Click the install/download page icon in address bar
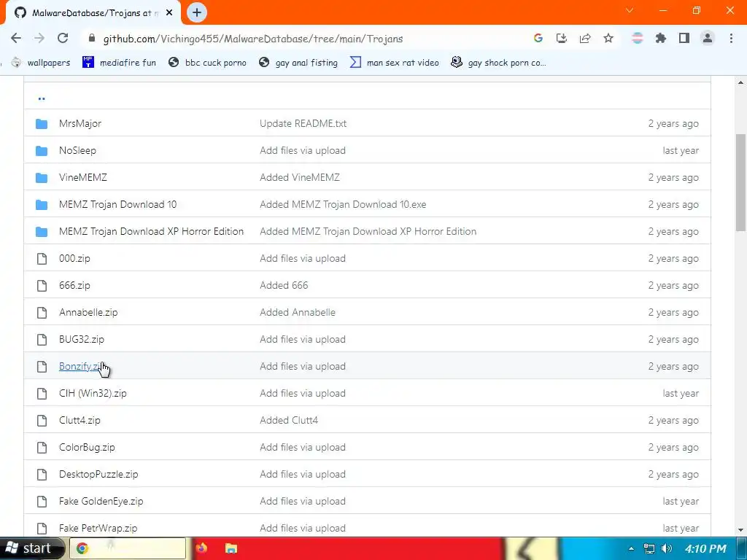The image size is (747, 560). coord(562,38)
